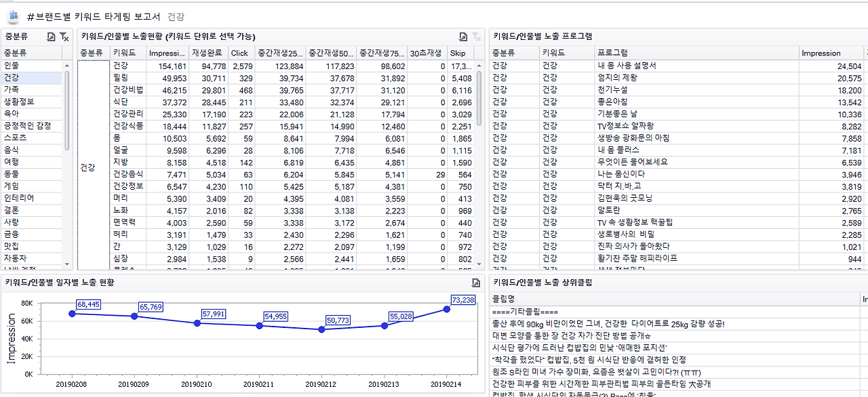Click the 20190208 data point labeled 68,445
This screenshot has width=868, height=397.
pyautogui.click(x=72, y=314)
